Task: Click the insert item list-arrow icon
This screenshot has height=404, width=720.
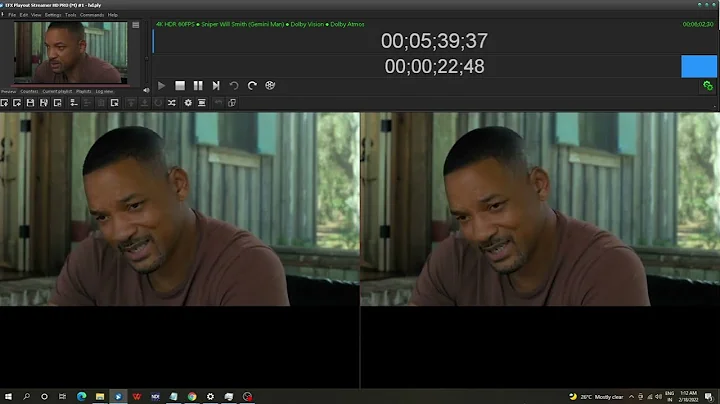Action: (x=73, y=103)
